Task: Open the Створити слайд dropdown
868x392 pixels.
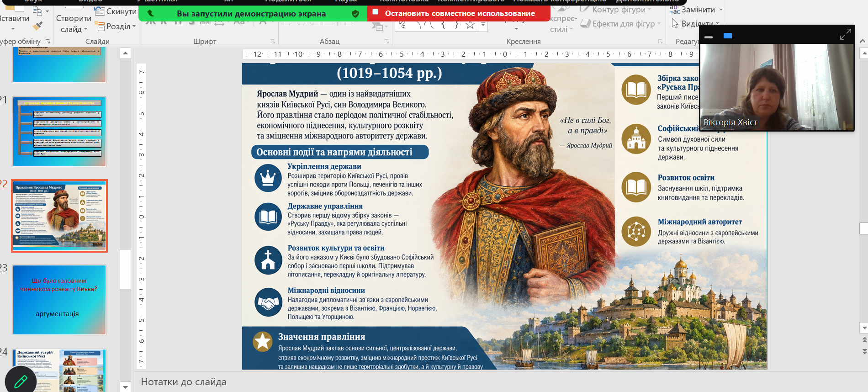Action: [74, 24]
